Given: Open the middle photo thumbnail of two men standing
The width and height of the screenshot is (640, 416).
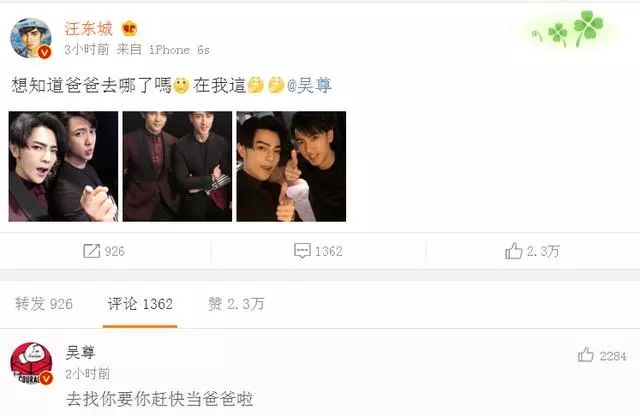Looking at the screenshot, I should (177, 167).
